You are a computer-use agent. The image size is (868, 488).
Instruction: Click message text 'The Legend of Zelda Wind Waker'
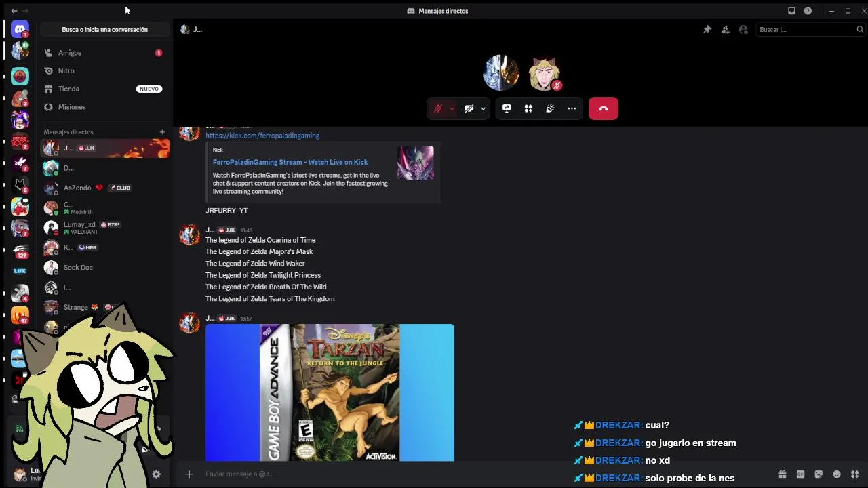point(255,264)
